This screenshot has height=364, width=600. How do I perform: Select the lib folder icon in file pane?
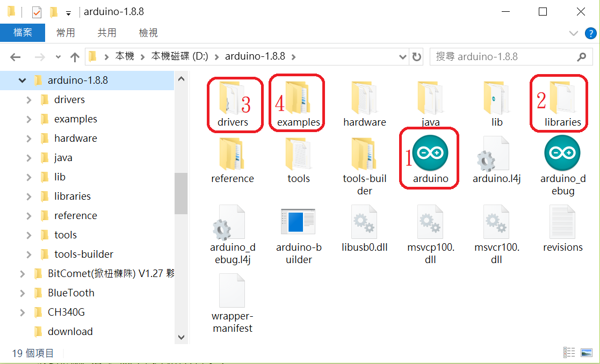point(496,98)
